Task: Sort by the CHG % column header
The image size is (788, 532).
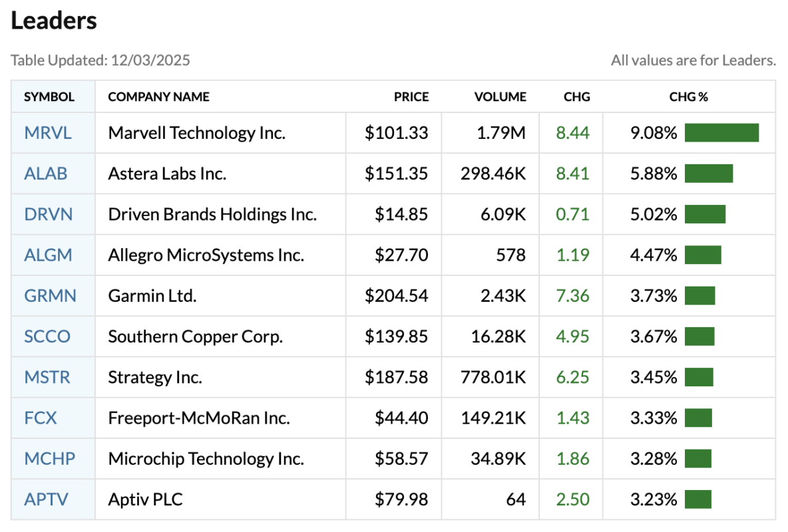Action: pyautogui.click(x=688, y=97)
